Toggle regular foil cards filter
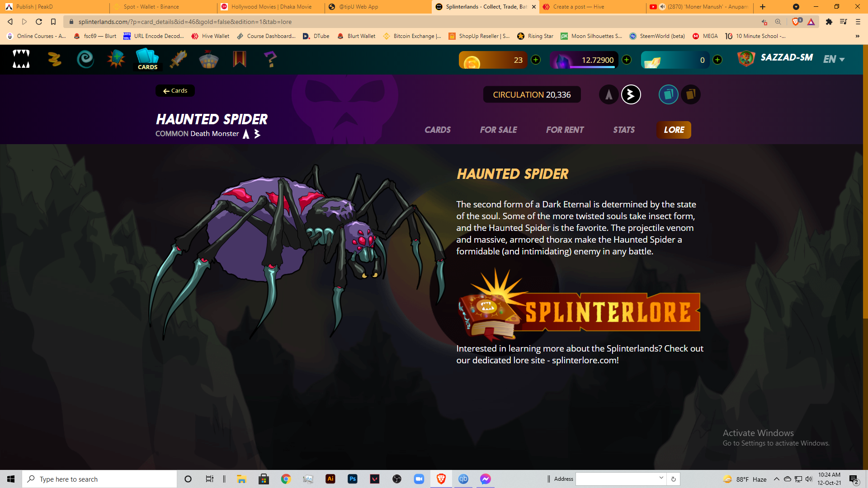 click(x=668, y=94)
